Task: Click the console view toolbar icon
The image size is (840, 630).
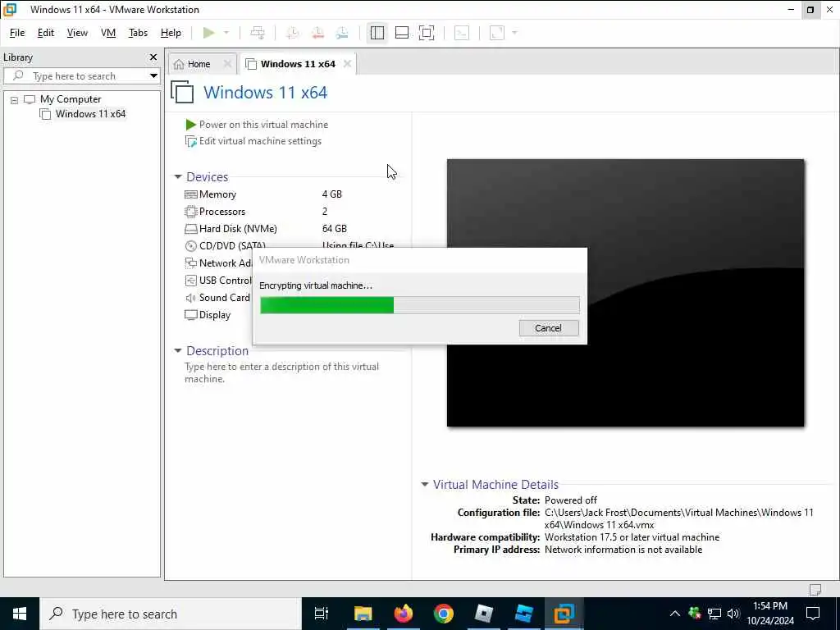Action: click(x=462, y=33)
